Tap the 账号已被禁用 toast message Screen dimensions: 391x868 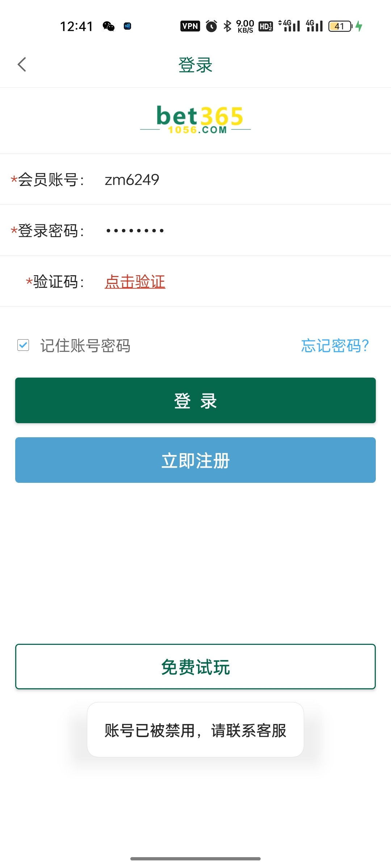[195, 730]
